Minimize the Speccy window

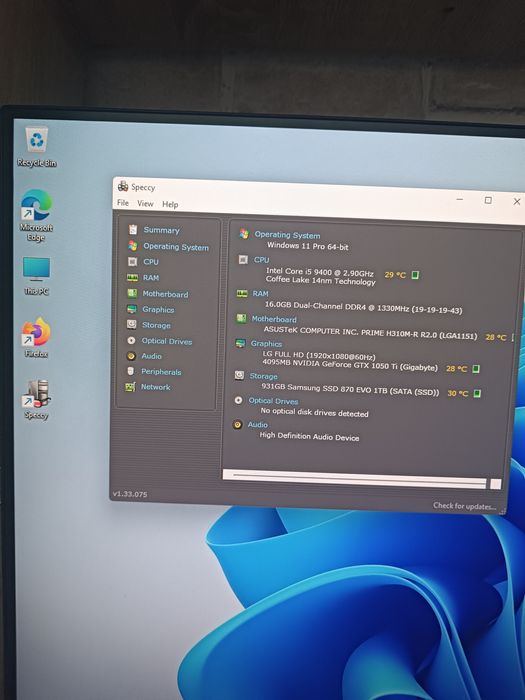(x=460, y=199)
